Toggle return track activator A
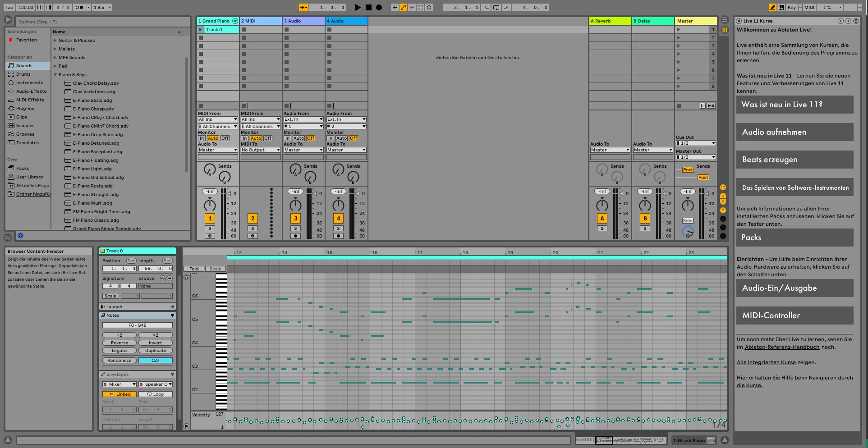This screenshot has height=448, width=868. [x=602, y=219]
